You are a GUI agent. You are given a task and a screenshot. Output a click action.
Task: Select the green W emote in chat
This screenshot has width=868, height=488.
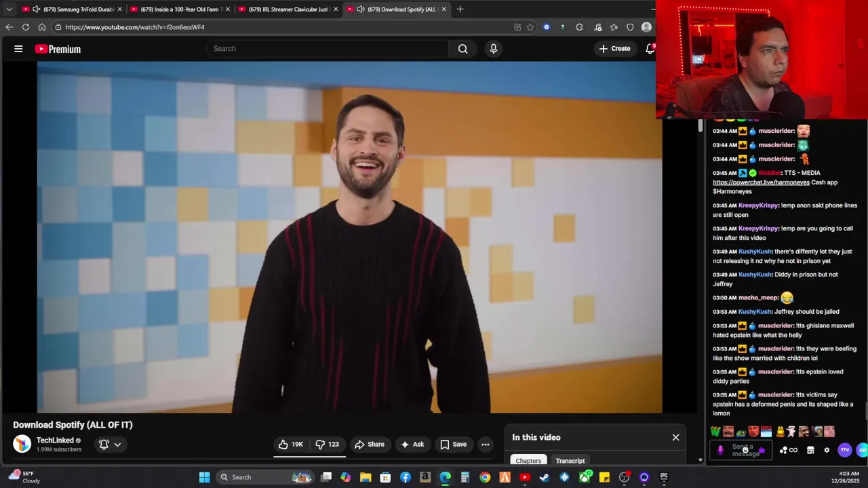click(715, 432)
